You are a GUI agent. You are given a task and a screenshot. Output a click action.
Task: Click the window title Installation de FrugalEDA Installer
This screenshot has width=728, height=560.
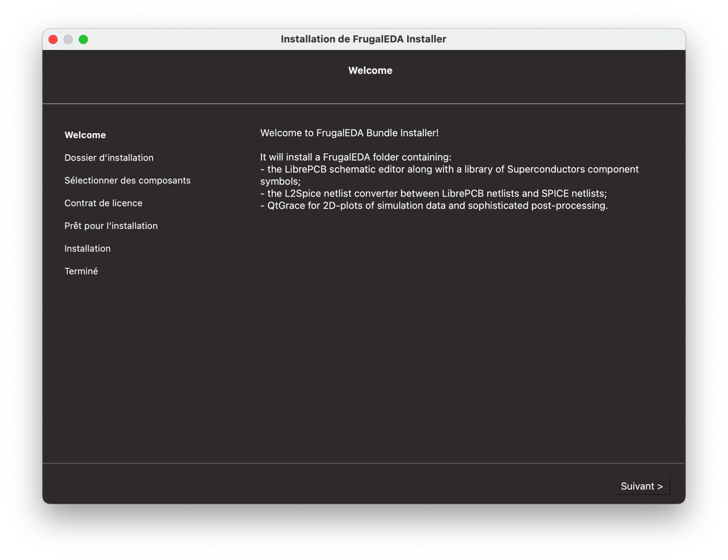coord(363,39)
